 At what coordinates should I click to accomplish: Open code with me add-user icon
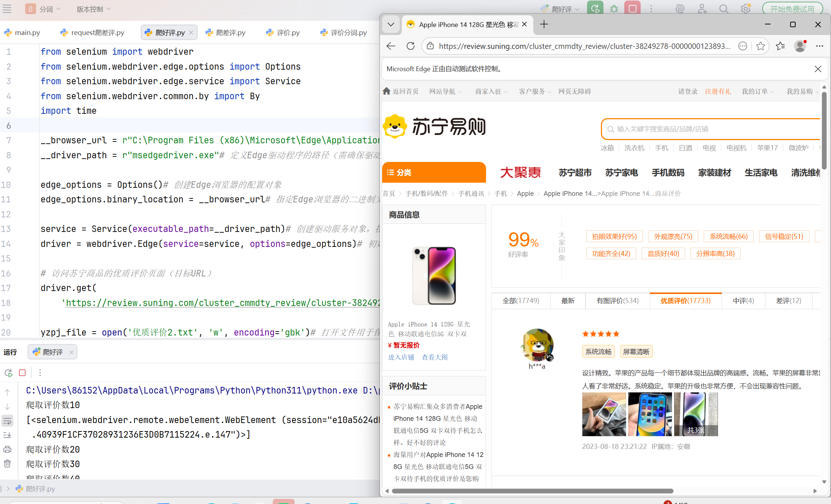click(702, 9)
